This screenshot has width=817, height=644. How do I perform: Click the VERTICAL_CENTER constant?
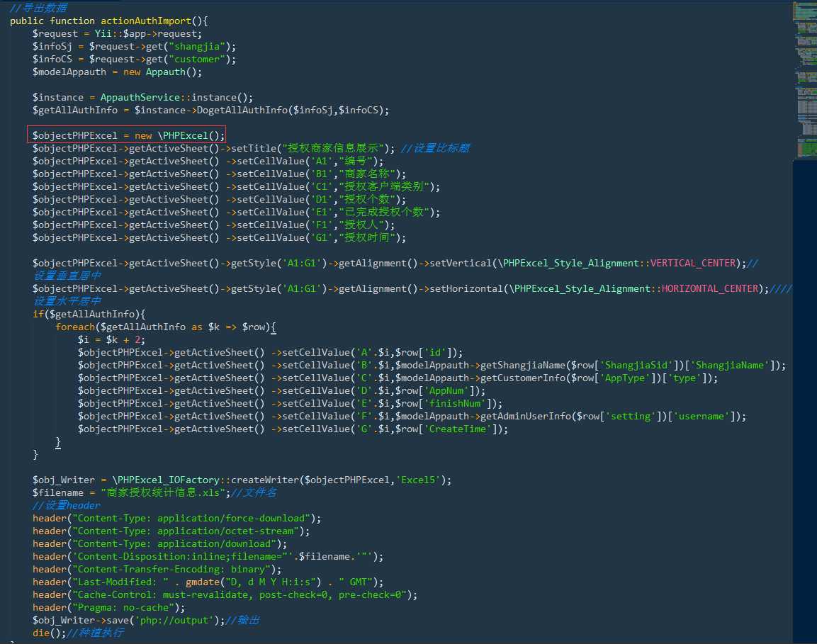tap(692, 263)
